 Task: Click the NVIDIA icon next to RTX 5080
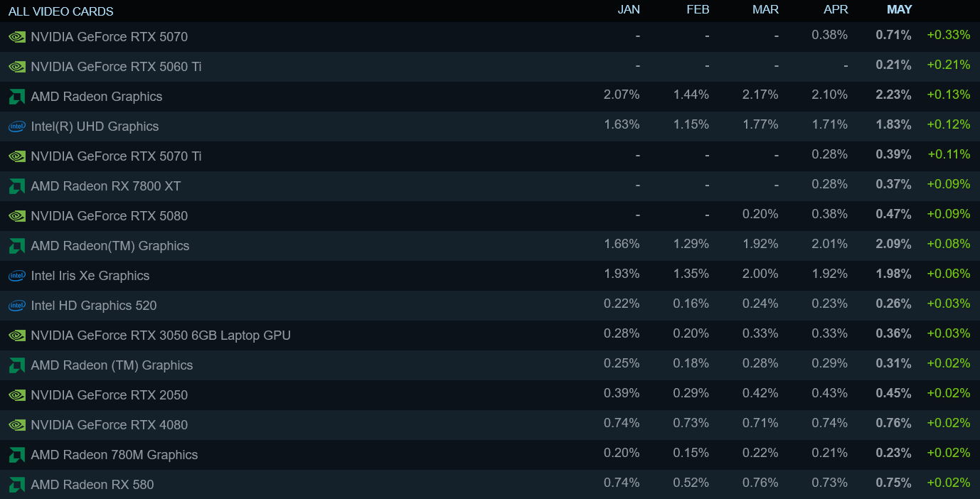point(17,216)
